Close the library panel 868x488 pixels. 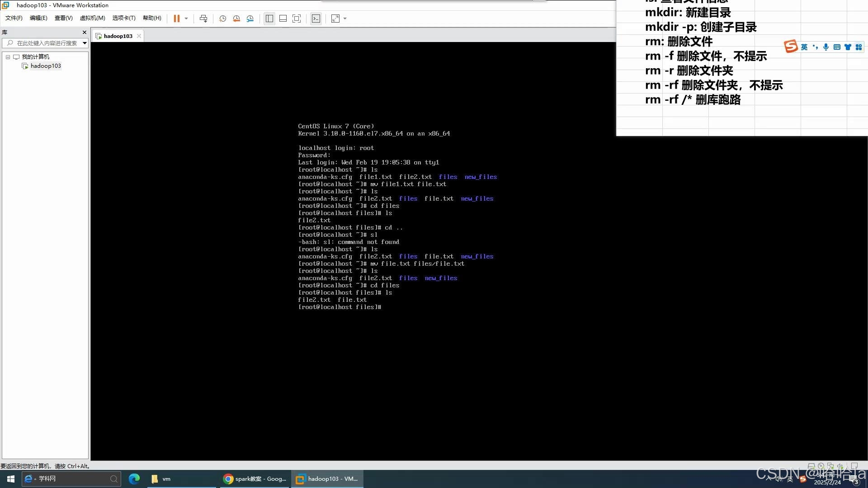(x=84, y=32)
